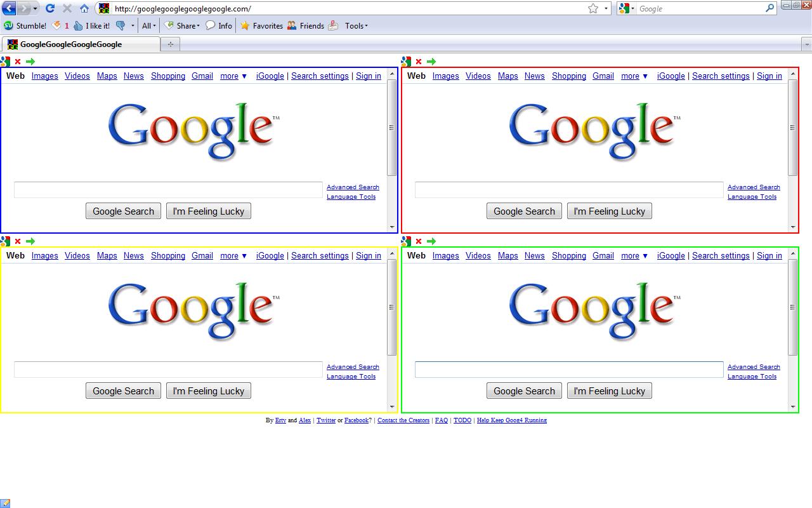Open Language Tools in red-bordered pane
The image size is (812, 508).
point(752,197)
